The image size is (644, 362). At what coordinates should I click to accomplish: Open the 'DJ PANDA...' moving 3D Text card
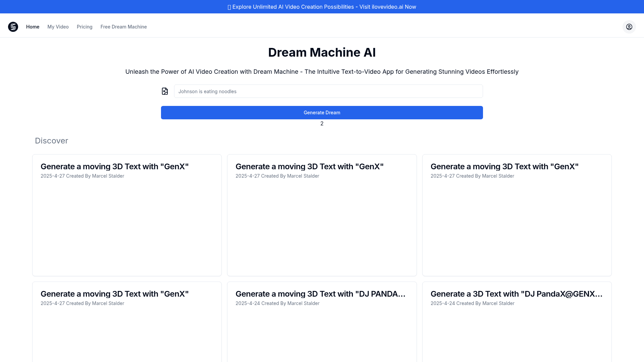(322, 322)
